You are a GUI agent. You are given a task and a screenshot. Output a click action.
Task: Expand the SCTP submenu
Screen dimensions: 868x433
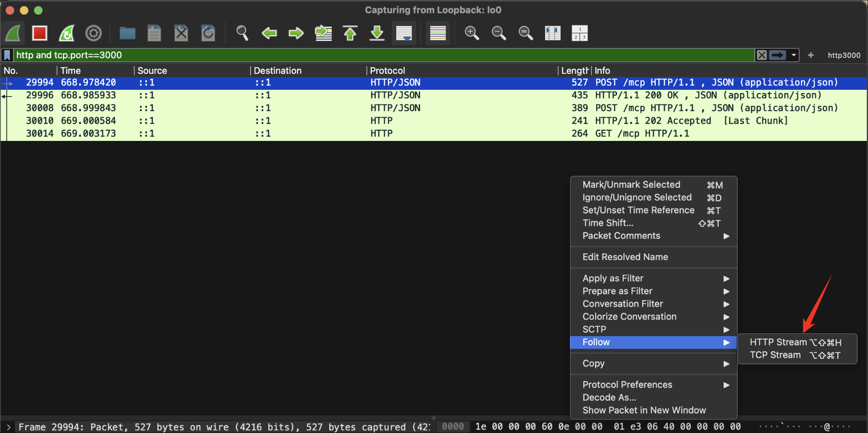[x=653, y=329]
